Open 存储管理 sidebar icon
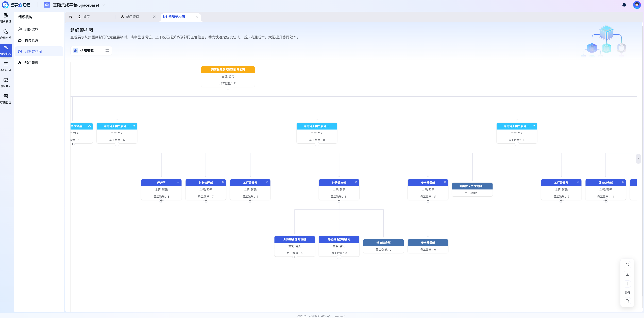 click(6, 99)
